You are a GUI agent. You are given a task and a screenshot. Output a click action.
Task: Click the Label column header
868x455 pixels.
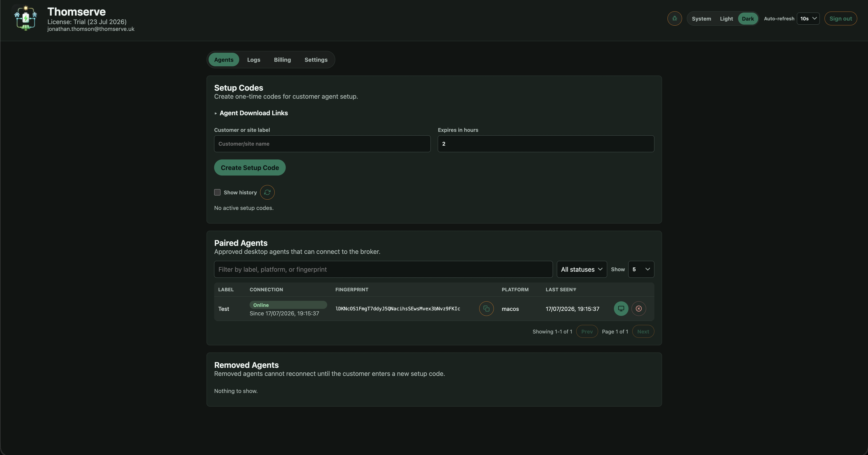[x=226, y=290]
